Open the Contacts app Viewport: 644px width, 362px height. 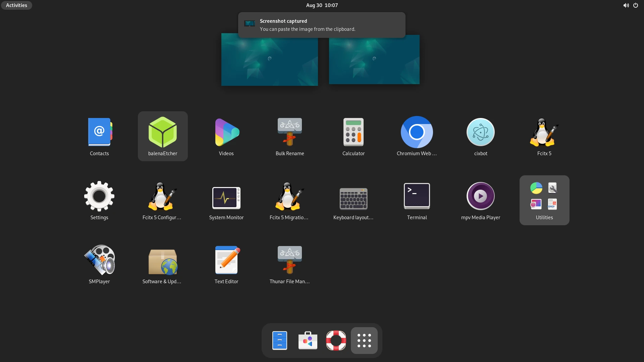coord(99,136)
